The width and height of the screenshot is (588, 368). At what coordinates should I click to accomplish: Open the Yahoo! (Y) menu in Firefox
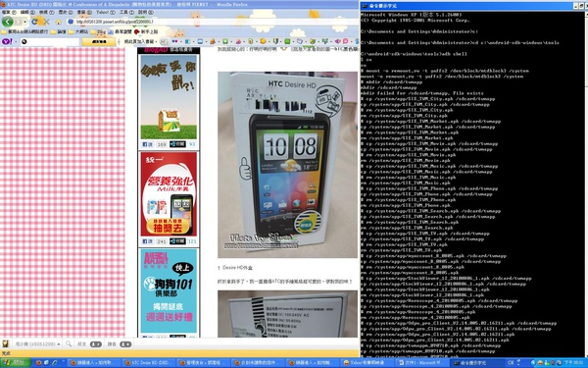tap(106, 12)
